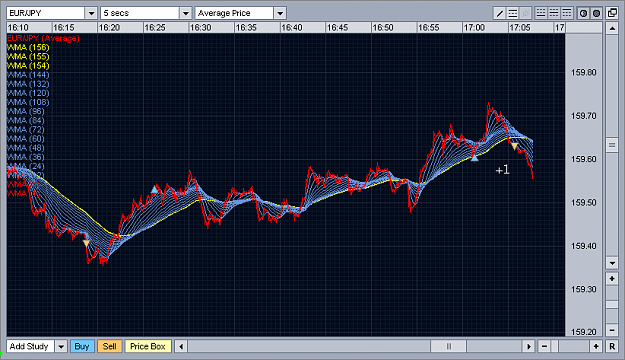Reset chart view with R button
This screenshot has height=360, width=625.
[612, 346]
